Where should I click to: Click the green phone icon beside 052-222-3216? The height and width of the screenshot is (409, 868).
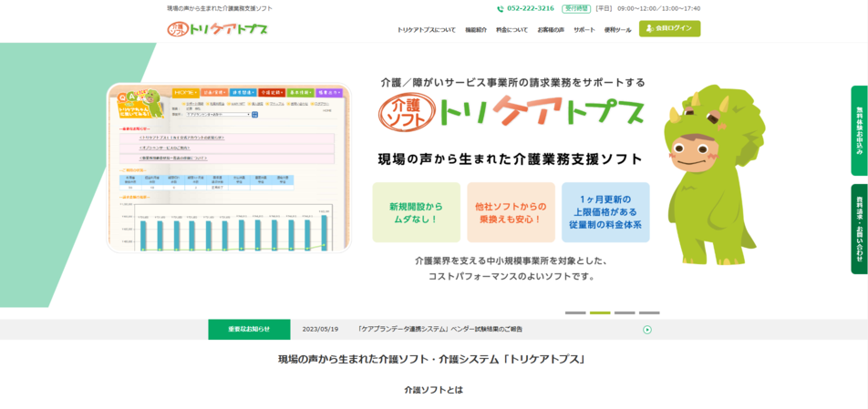[500, 8]
